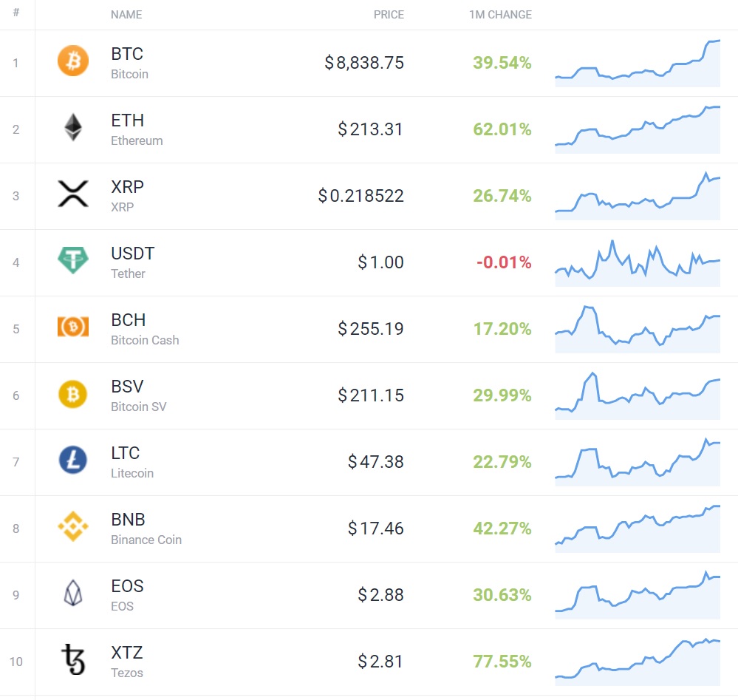Click the orange Bitcoin logo icon
738x700 pixels.
pyautogui.click(x=73, y=61)
